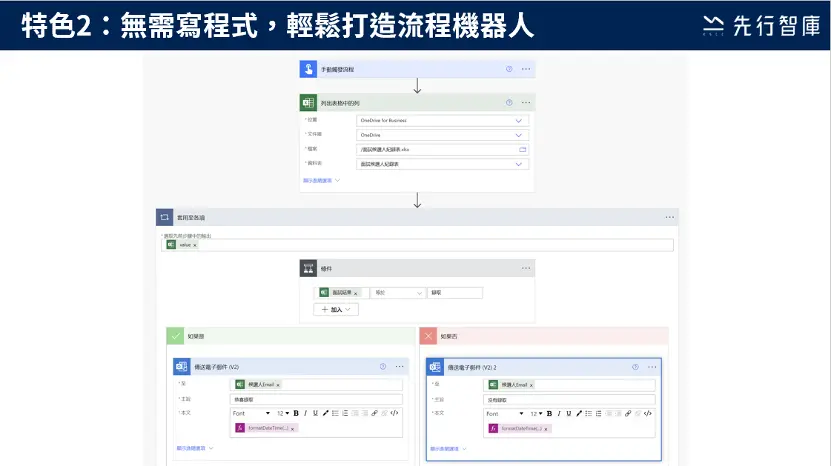Open font size dropdown in Send email (V2) 2
The image size is (832, 466).
tap(536, 414)
